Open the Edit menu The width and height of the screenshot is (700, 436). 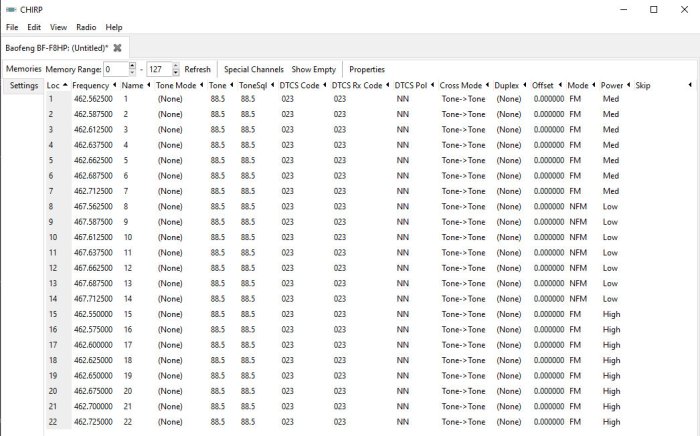click(34, 27)
